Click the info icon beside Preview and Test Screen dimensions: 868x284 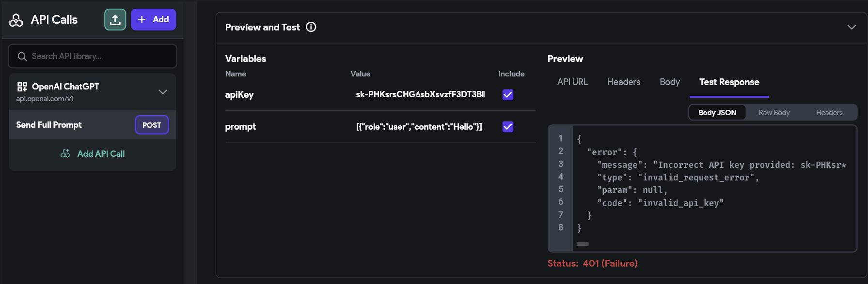[311, 27]
